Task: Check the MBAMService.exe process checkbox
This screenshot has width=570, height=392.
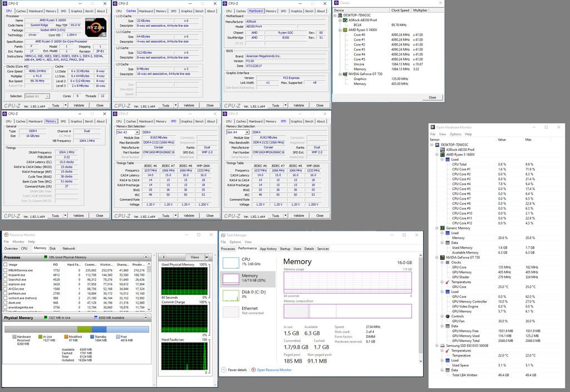Action: [6, 270]
